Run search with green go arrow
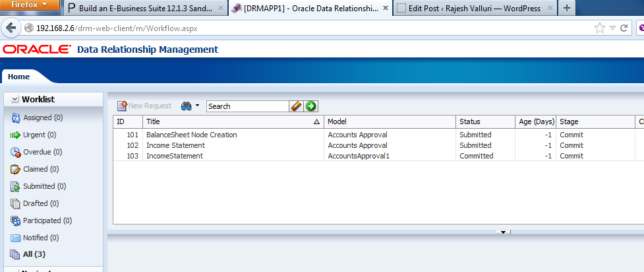This screenshot has height=272, width=644. pos(311,106)
